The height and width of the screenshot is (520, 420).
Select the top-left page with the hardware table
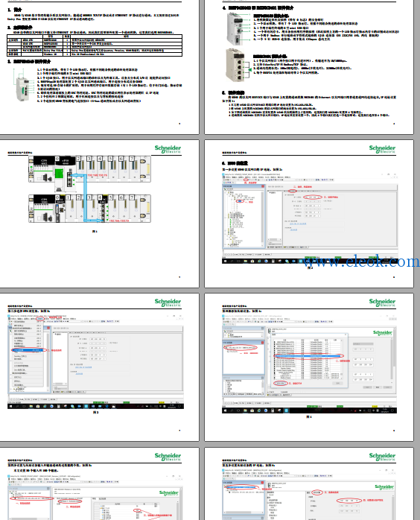pos(100,66)
